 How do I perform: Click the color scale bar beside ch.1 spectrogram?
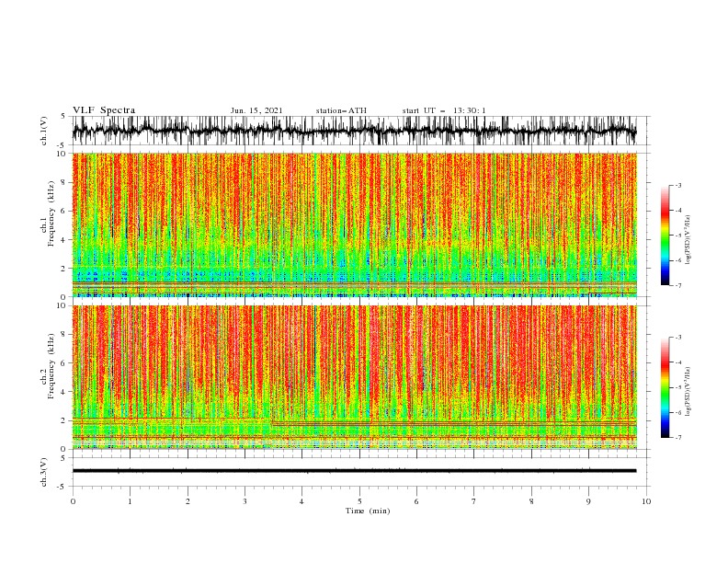pos(665,236)
